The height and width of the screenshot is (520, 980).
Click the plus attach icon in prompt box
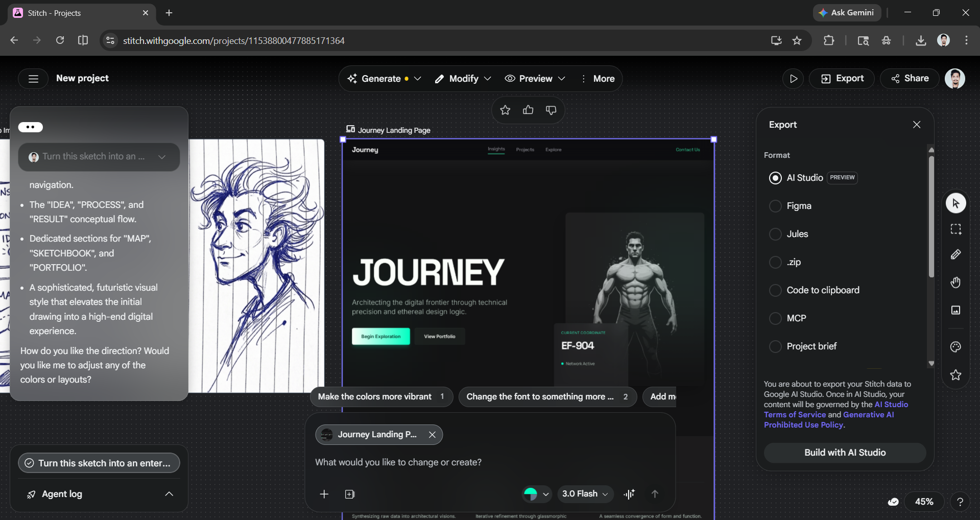point(324,494)
